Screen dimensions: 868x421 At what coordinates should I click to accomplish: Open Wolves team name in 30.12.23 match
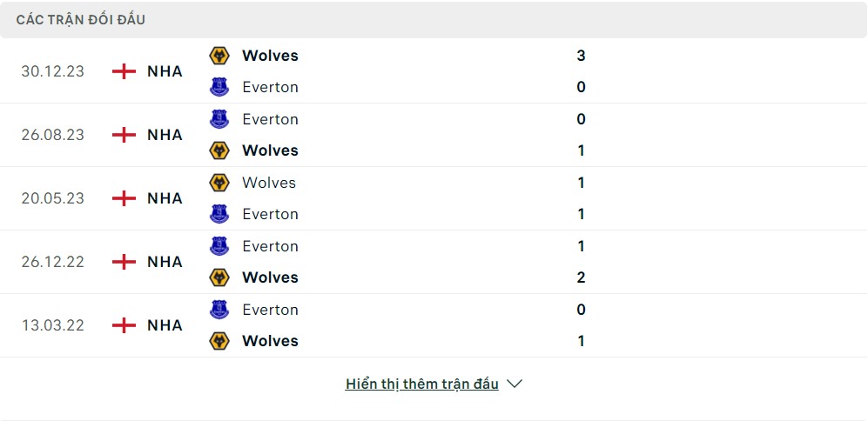coord(270,56)
